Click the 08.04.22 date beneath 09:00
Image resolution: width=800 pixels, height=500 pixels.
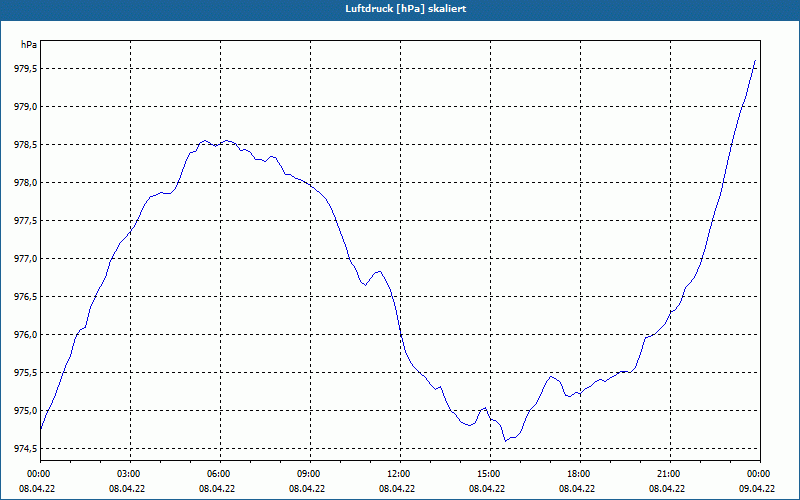(307, 489)
